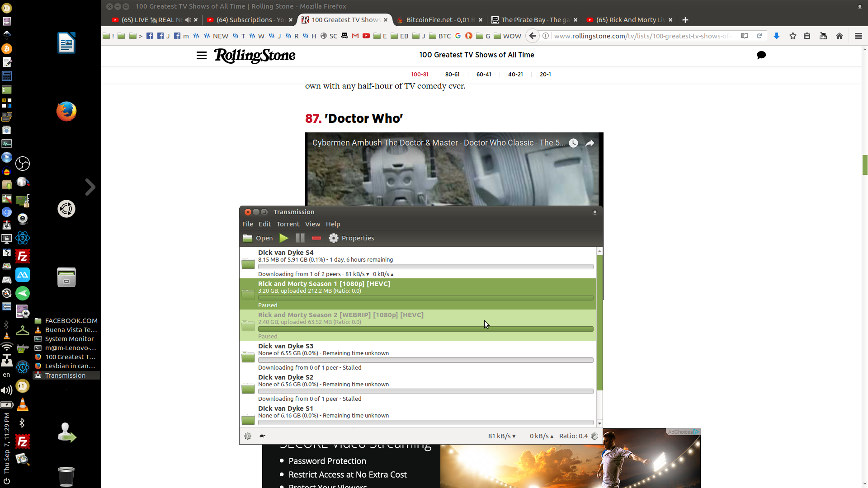Open a new Firefox tab
The image size is (868, 488).
coord(685,20)
